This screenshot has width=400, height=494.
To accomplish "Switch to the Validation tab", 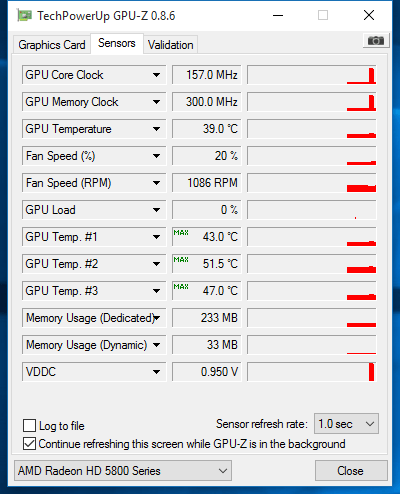I will coord(171,45).
